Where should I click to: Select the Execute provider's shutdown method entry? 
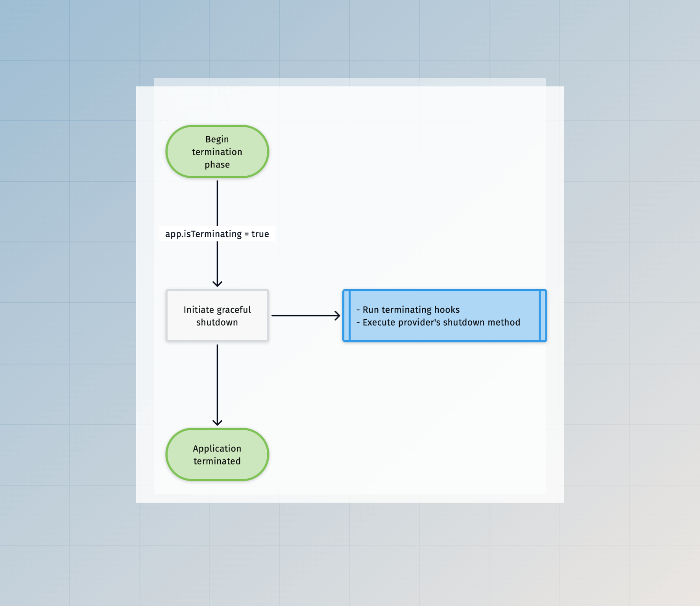[438, 322]
